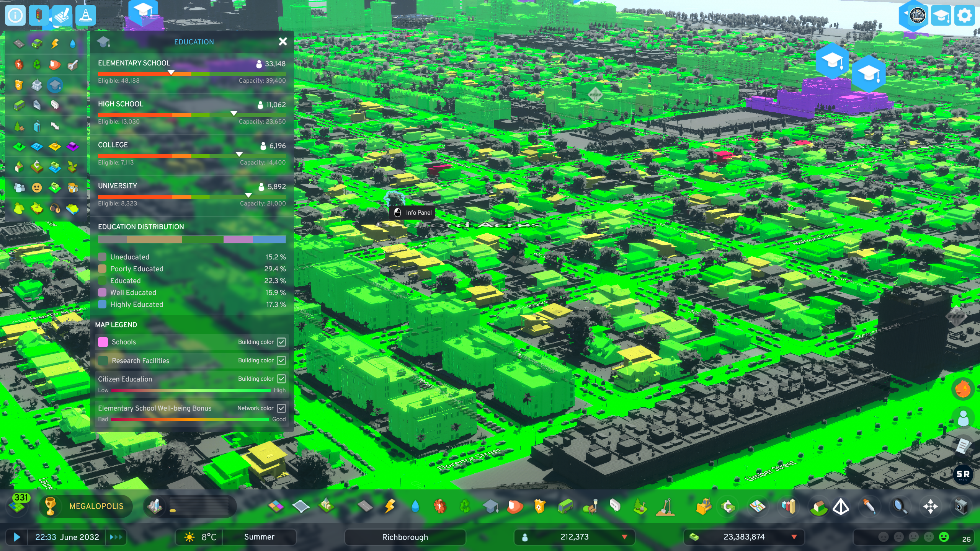
Task: Toggle Elementary School Well-being network color checkbox
Action: tap(281, 408)
